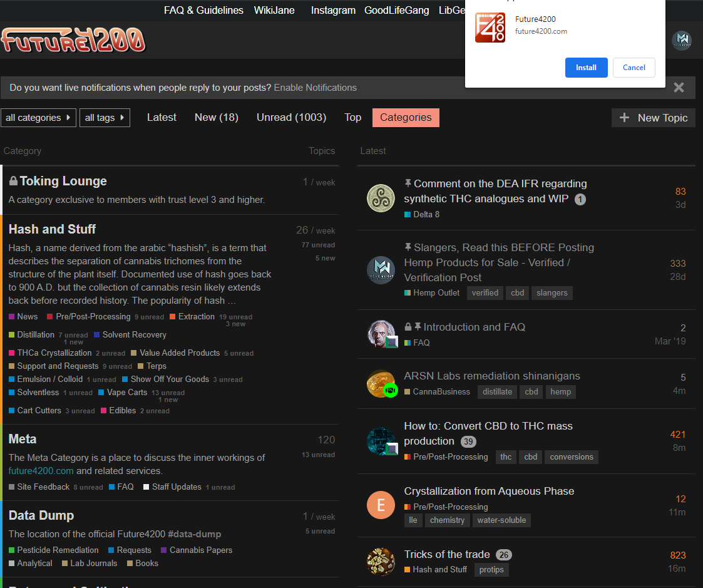Click the verified tag
Viewport: 703px width, 588px height.
coord(485,293)
